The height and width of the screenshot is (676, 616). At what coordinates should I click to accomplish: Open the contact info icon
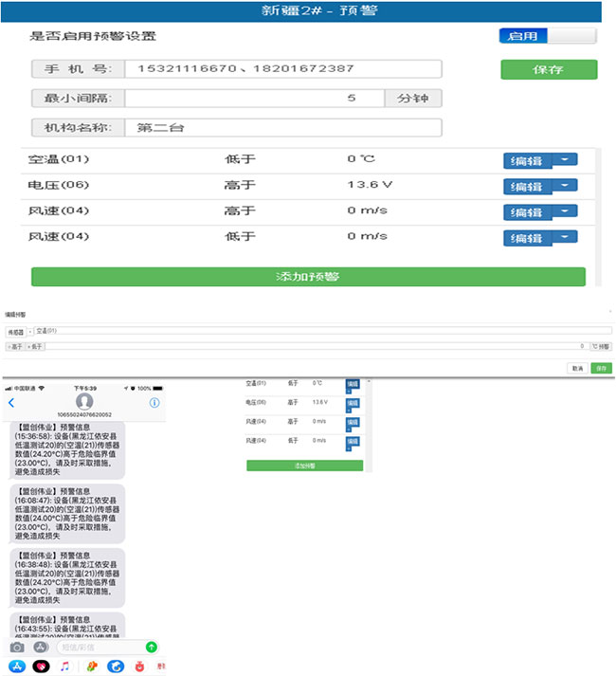pos(154,403)
